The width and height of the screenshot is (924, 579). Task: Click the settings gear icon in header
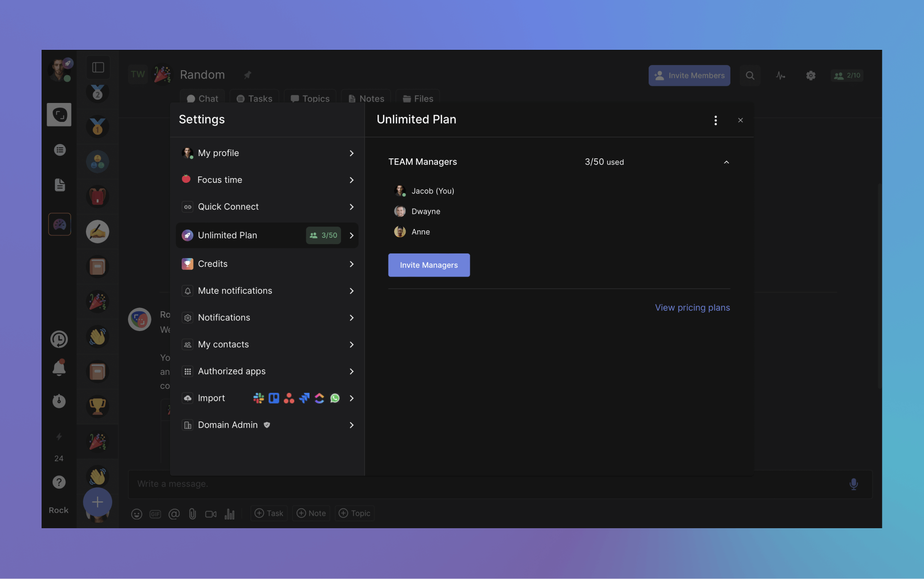click(810, 75)
